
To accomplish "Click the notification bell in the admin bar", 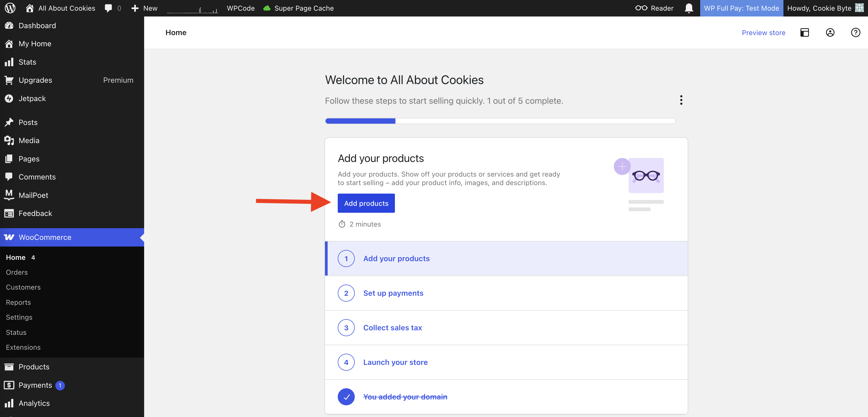I will (689, 8).
